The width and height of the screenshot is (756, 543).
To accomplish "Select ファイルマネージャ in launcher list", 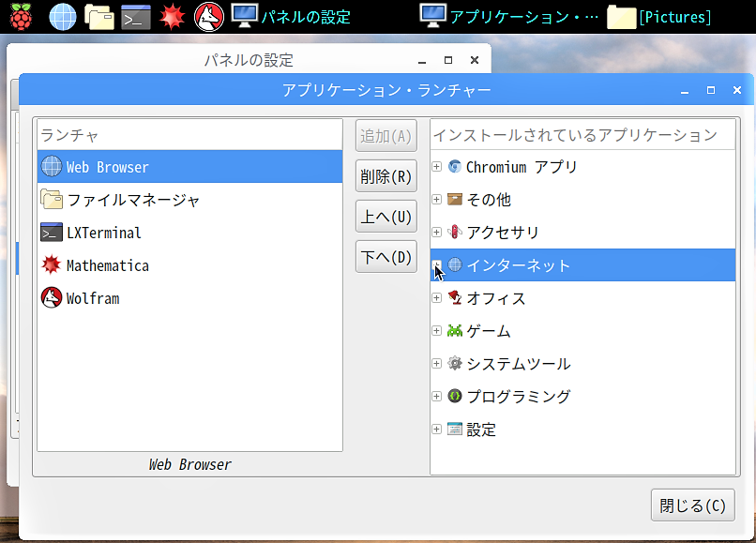I will pos(190,199).
